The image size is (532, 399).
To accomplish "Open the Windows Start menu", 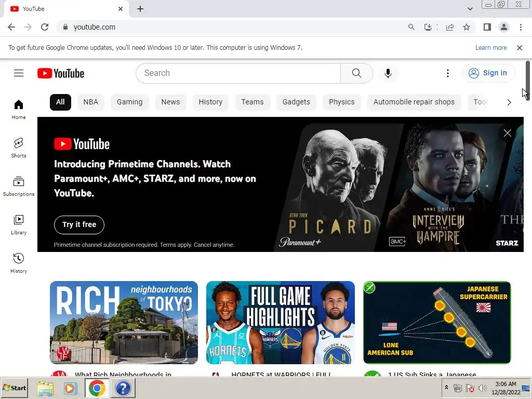I will [x=14, y=388].
